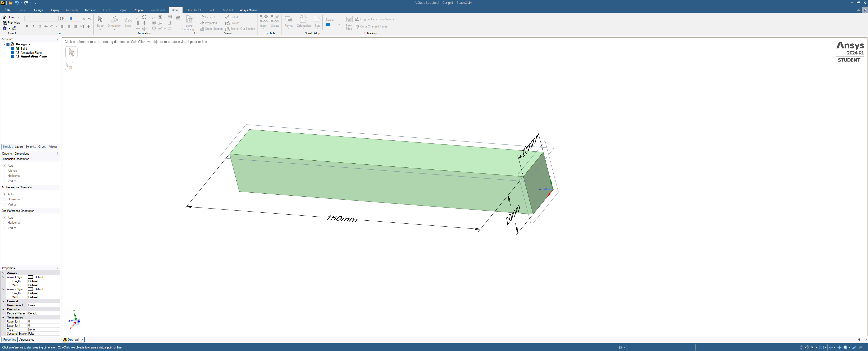868x351 pixels.
Task: Switch to the Prepare ribbon tab
Action: [x=139, y=10]
